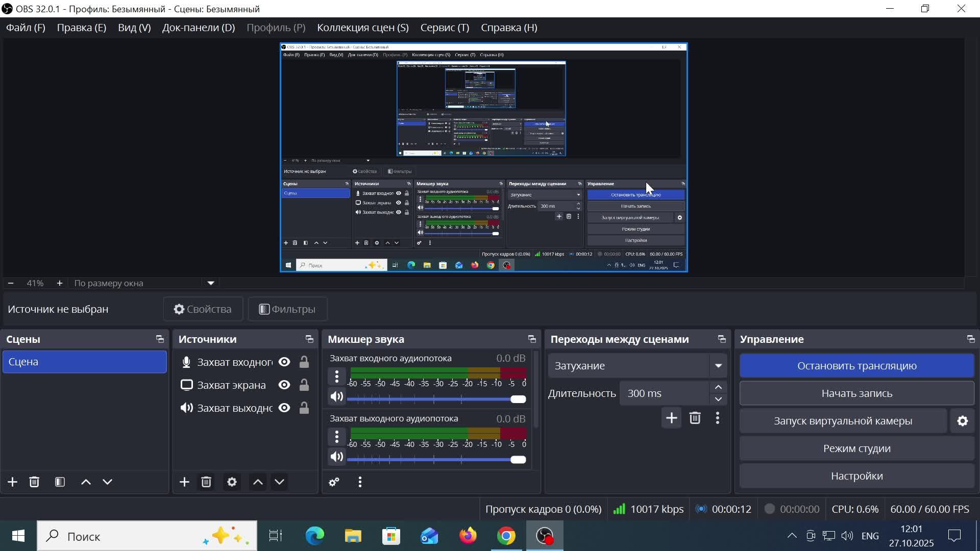Open scene filters icon in Scenes panel
Image resolution: width=980 pixels, height=551 pixels.
[60, 482]
